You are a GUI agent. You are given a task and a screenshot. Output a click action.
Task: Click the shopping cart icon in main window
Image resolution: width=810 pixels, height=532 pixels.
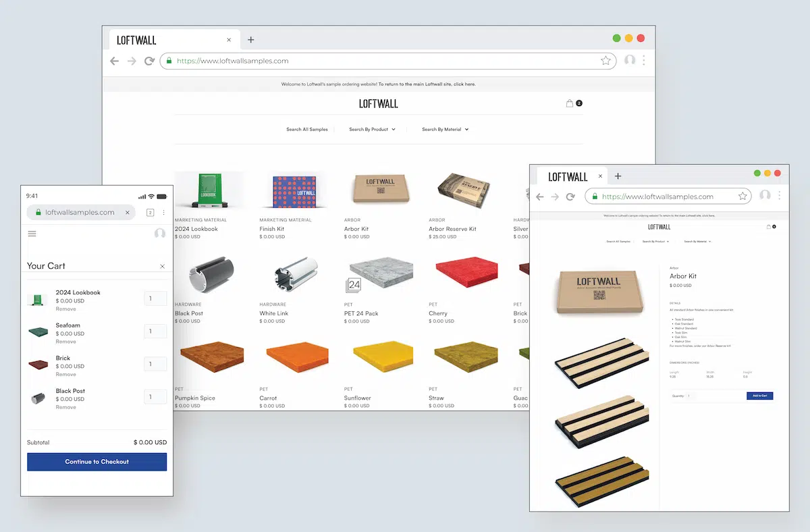pyautogui.click(x=570, y=103)
